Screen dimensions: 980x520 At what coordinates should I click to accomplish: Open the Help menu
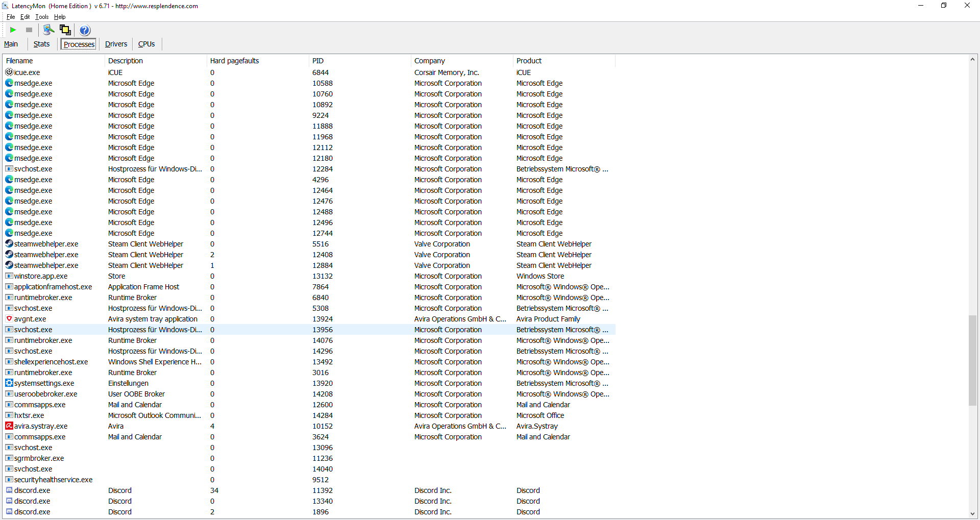60,17
